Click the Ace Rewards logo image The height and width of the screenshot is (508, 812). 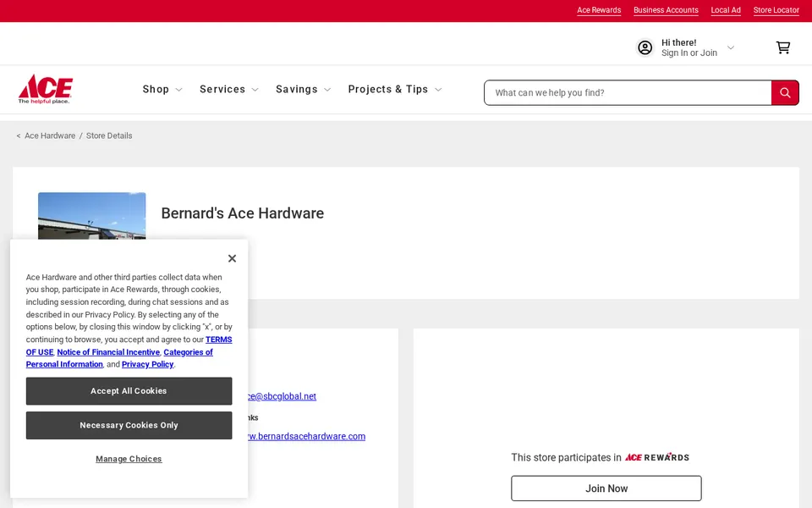click(x=656, y=456)
